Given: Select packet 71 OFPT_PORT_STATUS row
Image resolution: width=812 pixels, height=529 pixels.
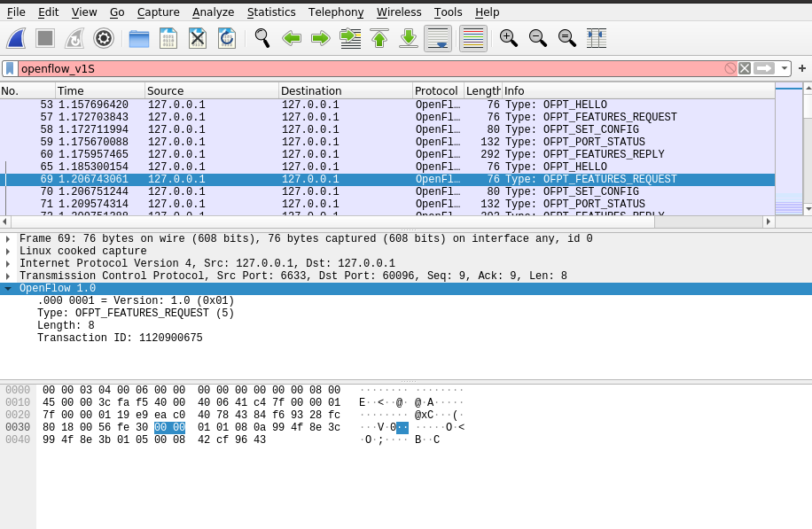Looking at the screenshot, I should [x=387, y=204].
